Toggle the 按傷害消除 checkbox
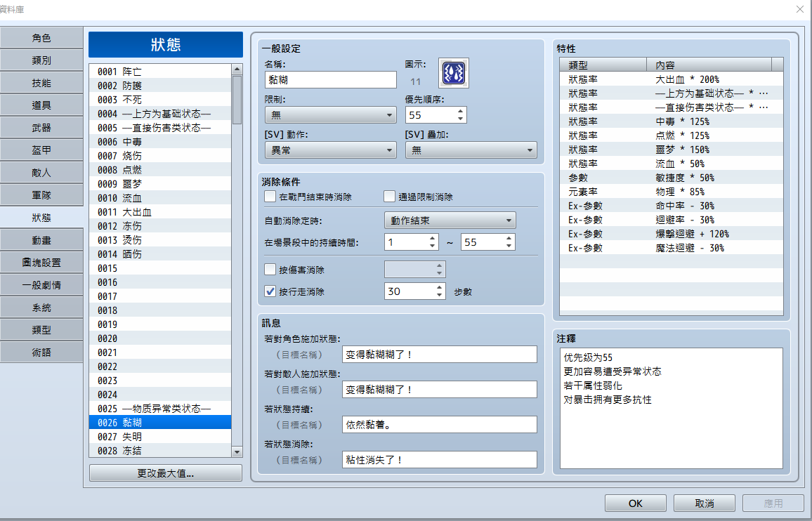Screen dimensions: 812x521 pyautogui.click(x=270, y=270)
